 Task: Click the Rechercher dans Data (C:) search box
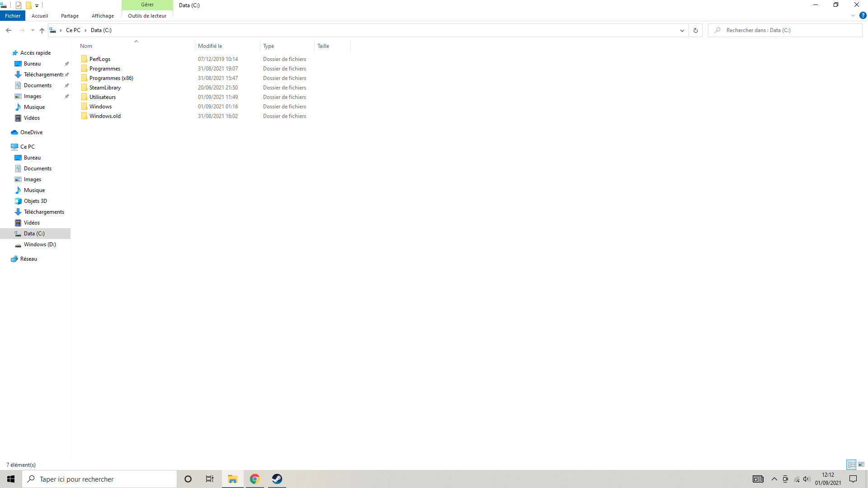(x=787, y=30)
